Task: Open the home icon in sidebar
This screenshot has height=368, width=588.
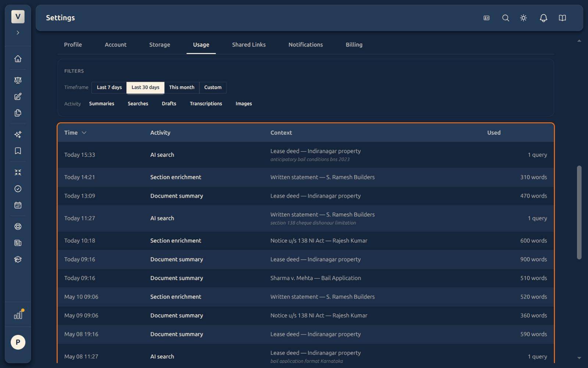Action: 18,59
